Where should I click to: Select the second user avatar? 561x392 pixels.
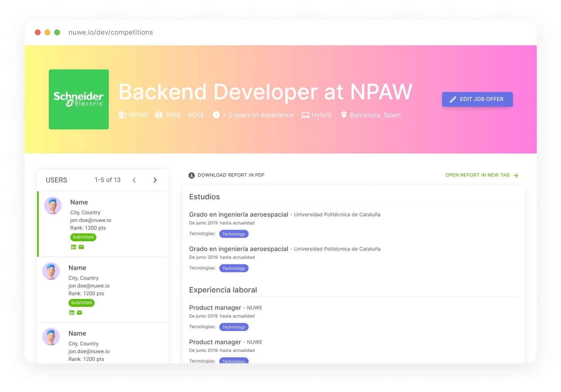(51, 271)
